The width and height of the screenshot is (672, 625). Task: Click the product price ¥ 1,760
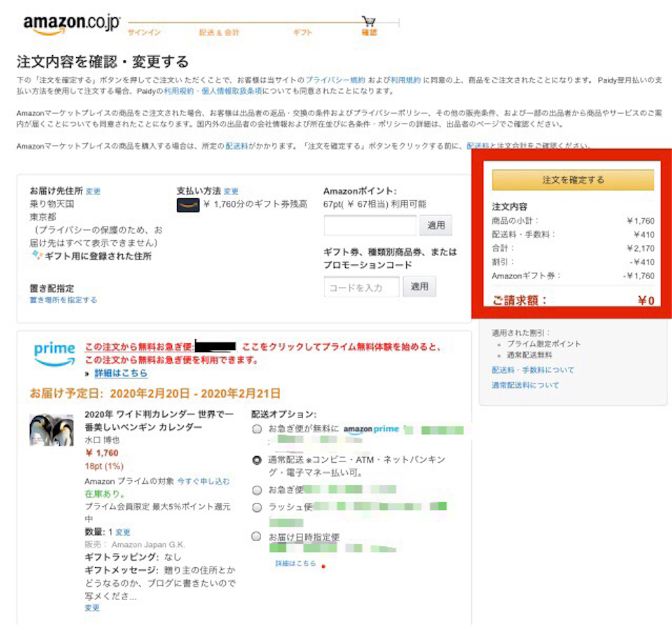click(102, 453)
